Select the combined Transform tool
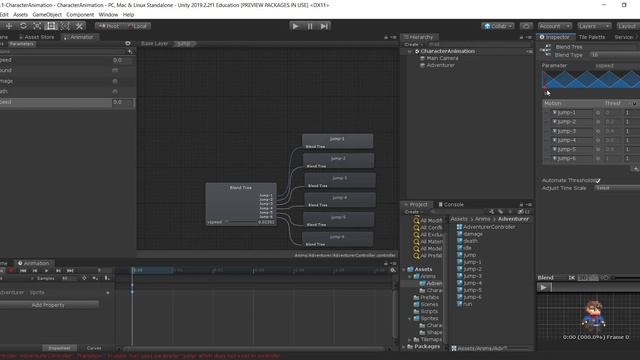 coord(65,26)
